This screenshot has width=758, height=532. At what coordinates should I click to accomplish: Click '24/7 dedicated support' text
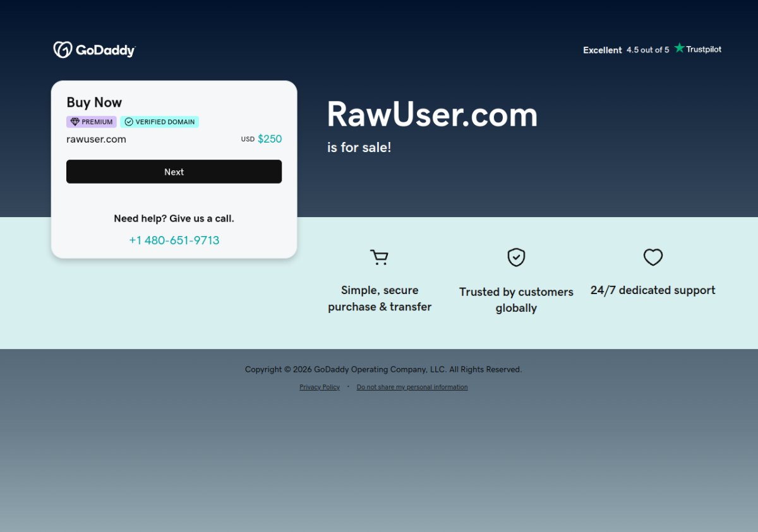click(653, 290)
